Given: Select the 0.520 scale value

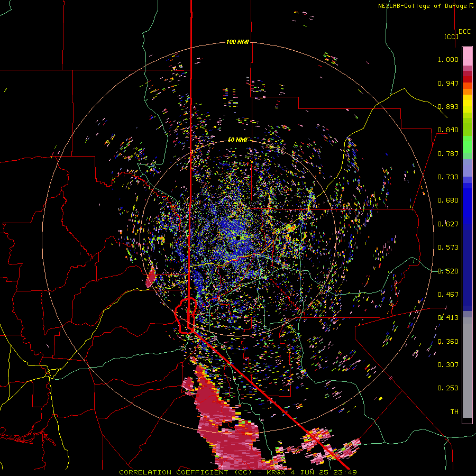Looking at the screenshot, I should 448,271.
